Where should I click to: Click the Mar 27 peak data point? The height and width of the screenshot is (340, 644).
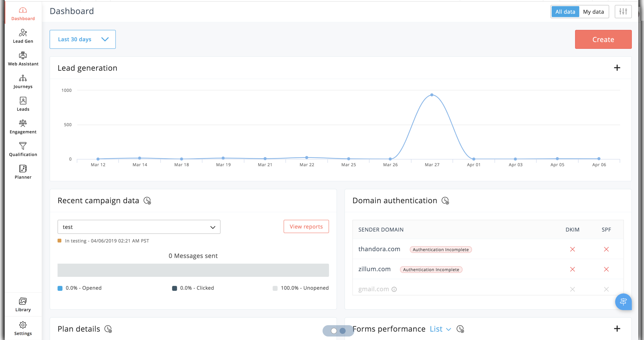pos(432,95)
